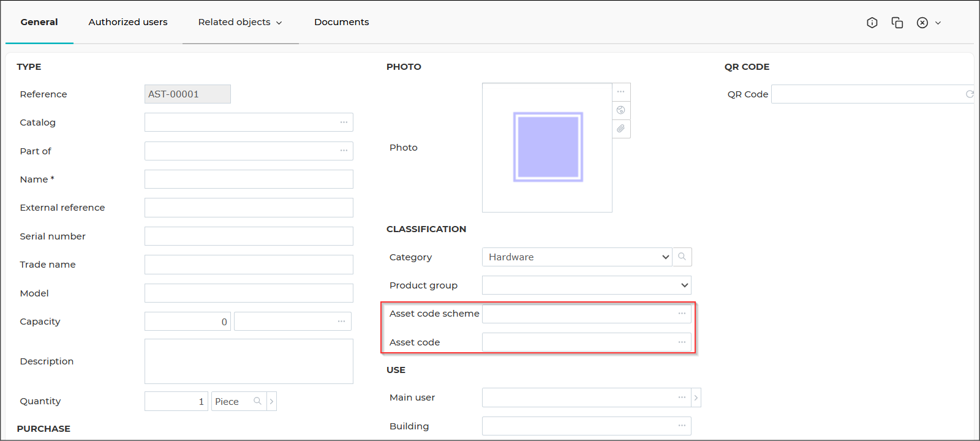Screen dimensions: 980x441
Task: Open Main user lookup ellipsis
Action: pyautogui.click(x=682, y=398)
